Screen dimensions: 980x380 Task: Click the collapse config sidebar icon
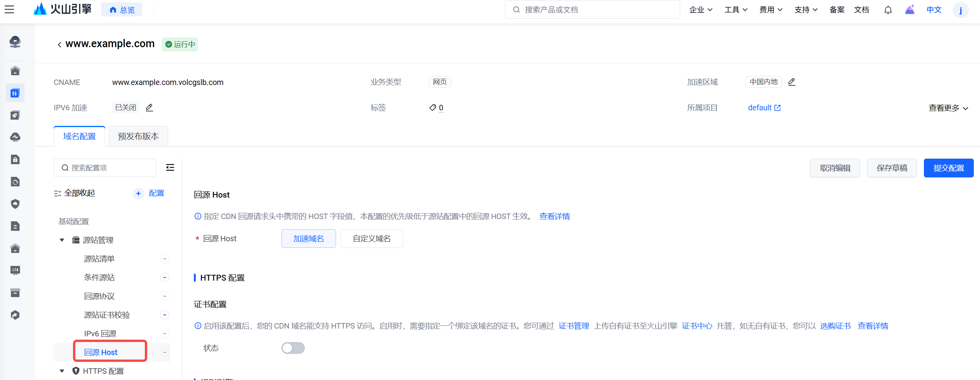coord(170,168)
